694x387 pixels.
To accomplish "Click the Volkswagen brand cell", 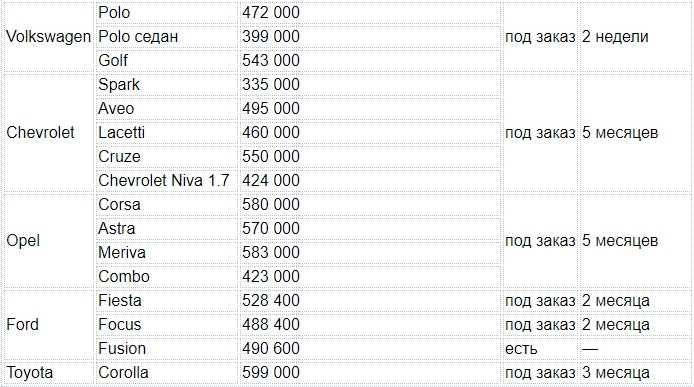I will (48, 36).
